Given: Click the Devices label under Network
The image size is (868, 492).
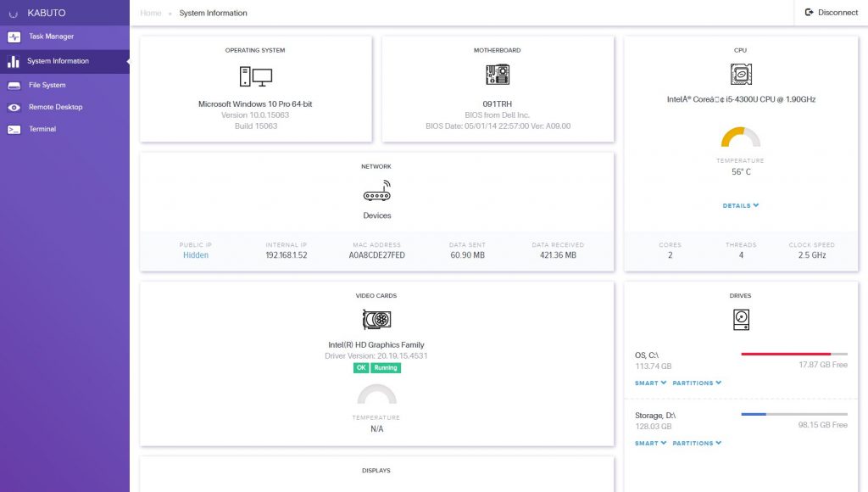Looking at the screenshot, I should click(x=377, y=215).
